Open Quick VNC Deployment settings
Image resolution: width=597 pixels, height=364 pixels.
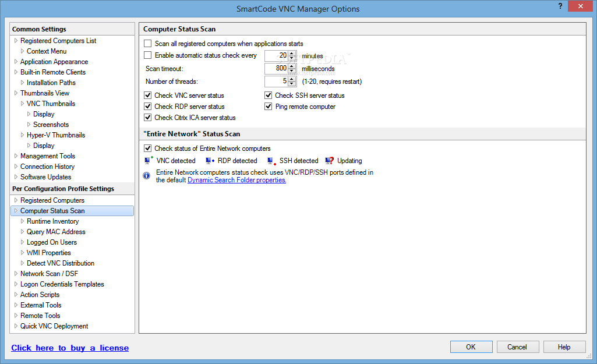pyautogui.click(x=54, y=326)
